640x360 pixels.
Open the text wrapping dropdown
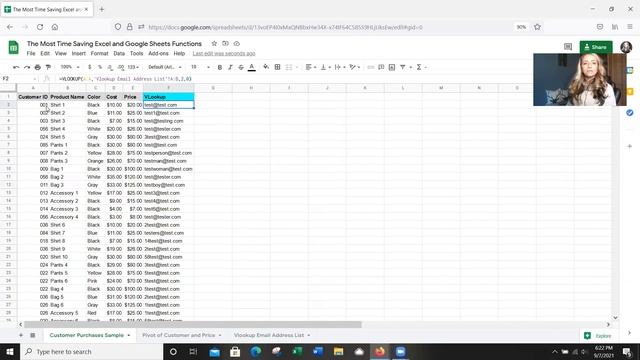click(x=340, y=67)
